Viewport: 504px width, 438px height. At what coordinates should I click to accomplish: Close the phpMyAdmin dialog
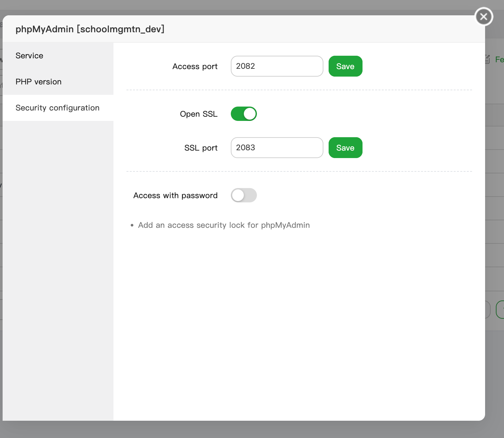tap(484, 16)
